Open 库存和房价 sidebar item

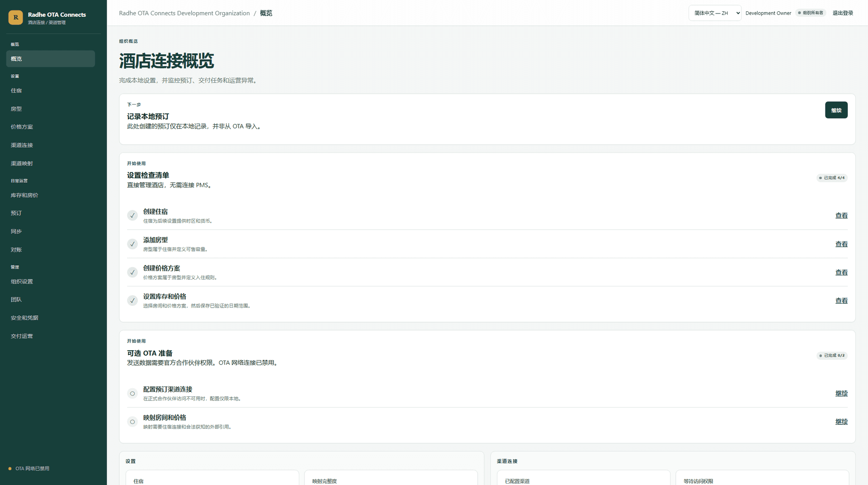click(x=51, y=195)
